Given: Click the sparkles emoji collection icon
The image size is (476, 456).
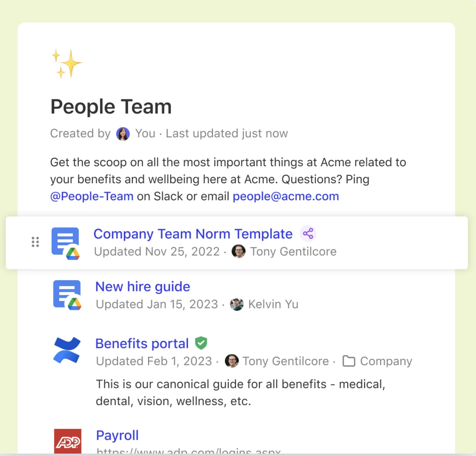Looking at the screenshot, I should tap(67, 63).
